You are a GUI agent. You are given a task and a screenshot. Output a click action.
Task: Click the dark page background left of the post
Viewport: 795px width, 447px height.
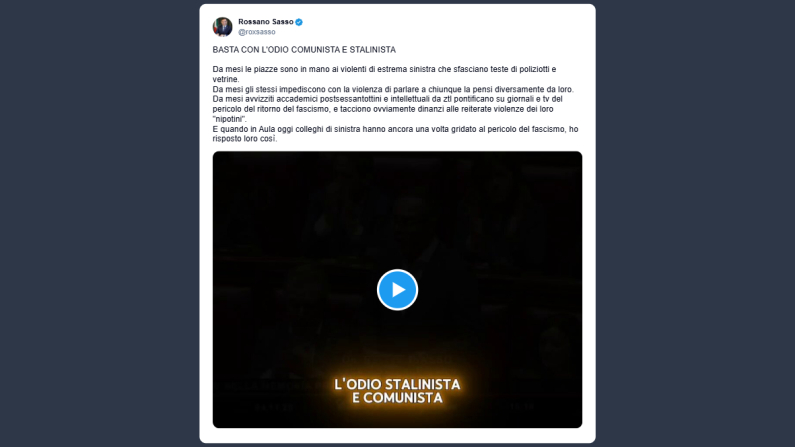[99, 224]
